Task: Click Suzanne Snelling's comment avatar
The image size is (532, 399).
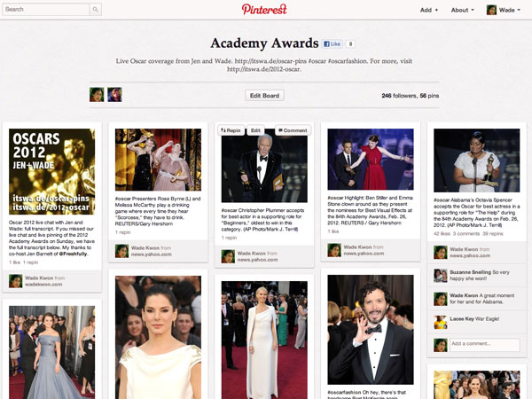Action: pyautogui.click(x=441, y=276)
